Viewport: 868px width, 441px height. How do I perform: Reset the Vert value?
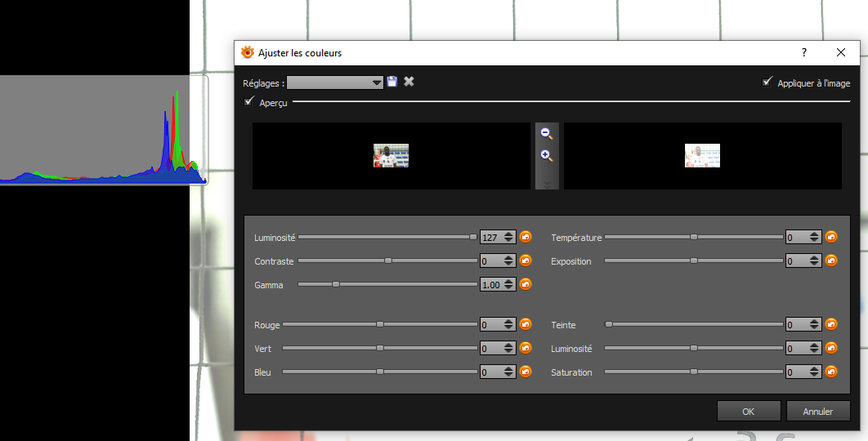526,348
